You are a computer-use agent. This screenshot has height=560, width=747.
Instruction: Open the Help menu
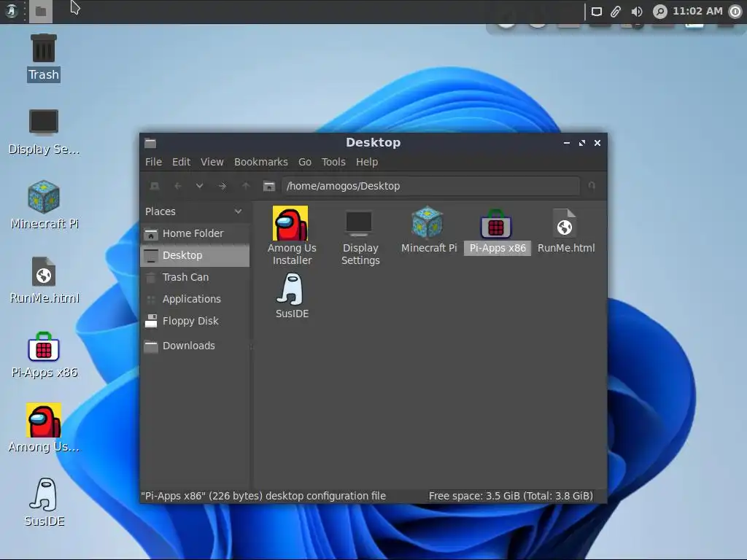367,162
